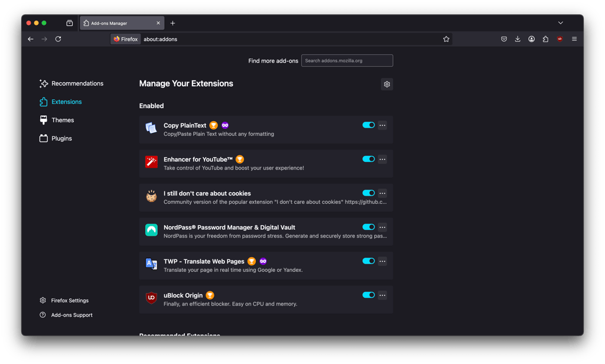This screenshot has width=605, height=364.
Task: Open more options for uBlock Origin
Action: (382, 295)
